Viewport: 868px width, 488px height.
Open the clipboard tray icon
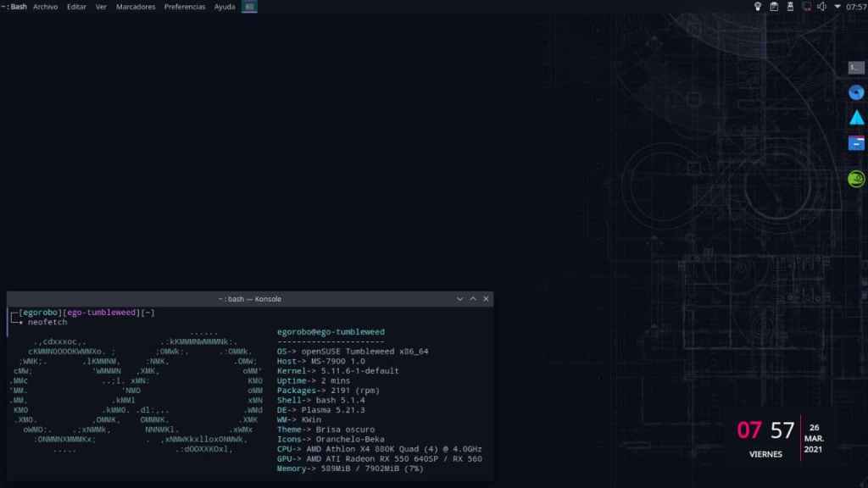coord(774,7)
